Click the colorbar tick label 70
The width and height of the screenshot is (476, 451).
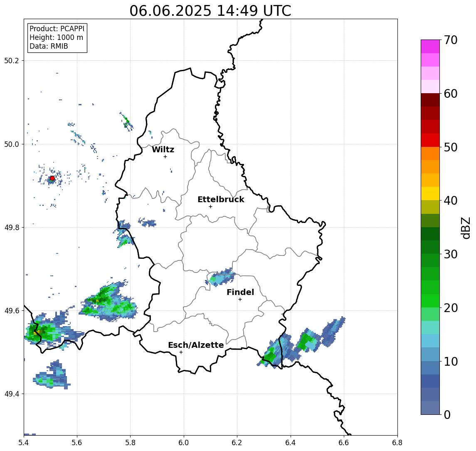pyautogui.click(x=451, y=40)
